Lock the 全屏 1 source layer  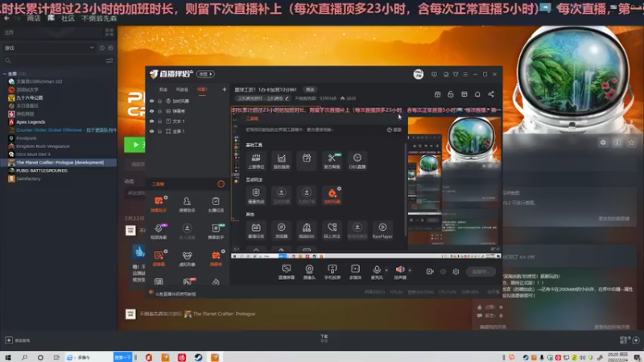159,131
